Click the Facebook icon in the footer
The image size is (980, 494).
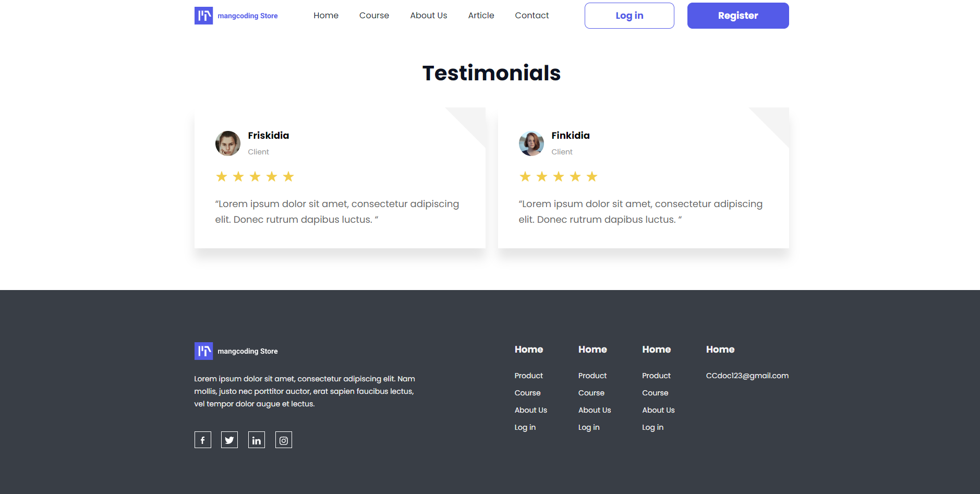(x=202, y=440)
